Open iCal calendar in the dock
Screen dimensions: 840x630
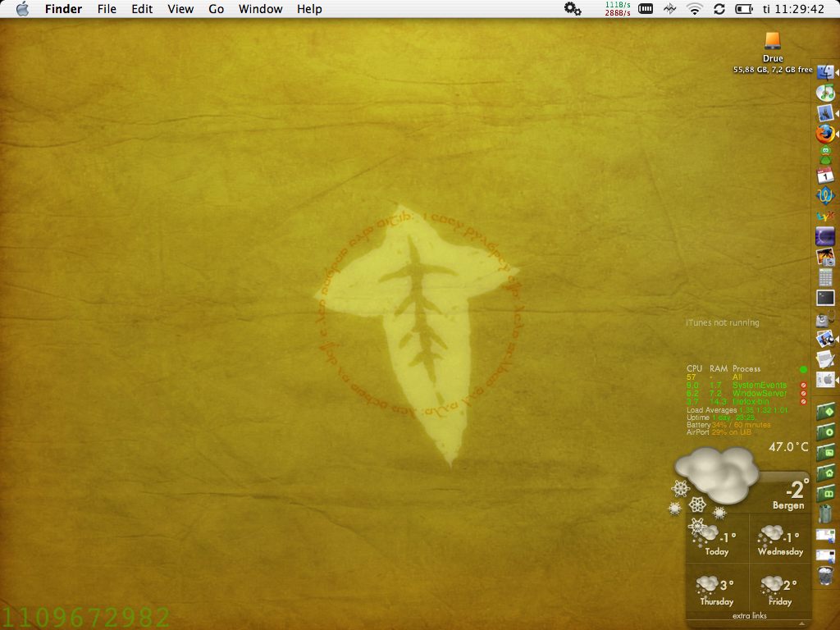click(x=825, y=175)
